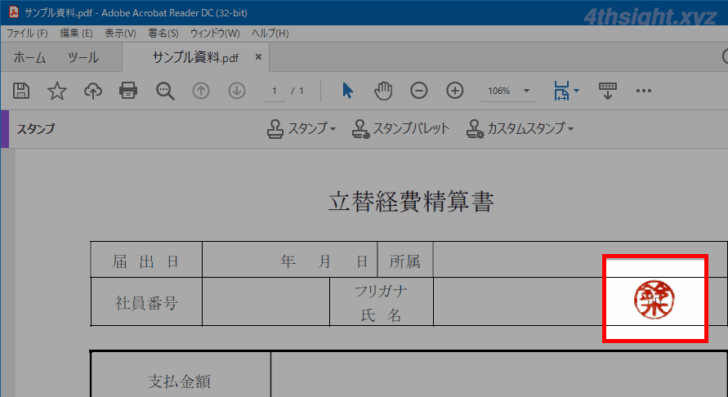
Task: Open Adobe Acrobat title bar icon
Action: tap(14, 12)
